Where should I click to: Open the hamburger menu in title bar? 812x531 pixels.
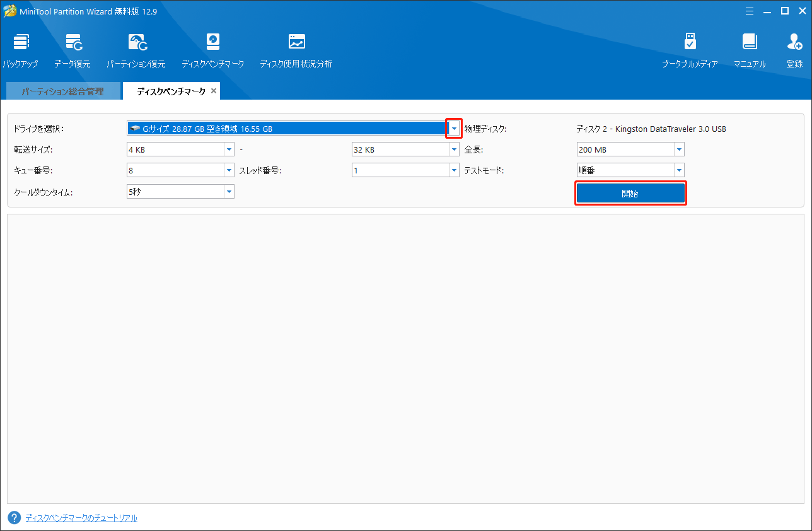coord(750,11)
